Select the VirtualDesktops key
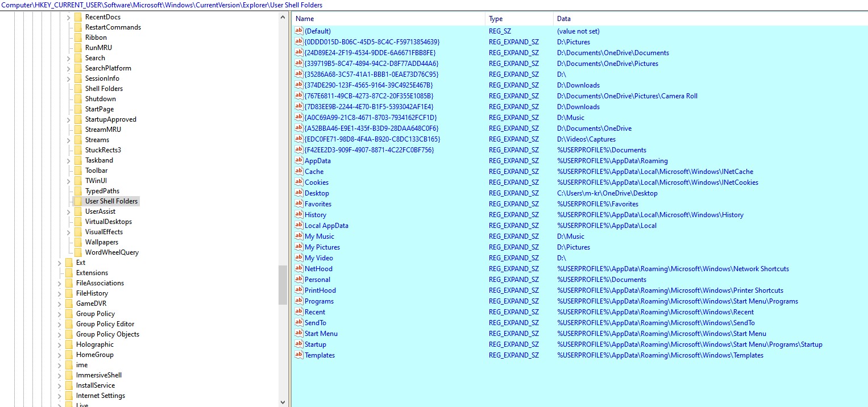 coord(108,222)
